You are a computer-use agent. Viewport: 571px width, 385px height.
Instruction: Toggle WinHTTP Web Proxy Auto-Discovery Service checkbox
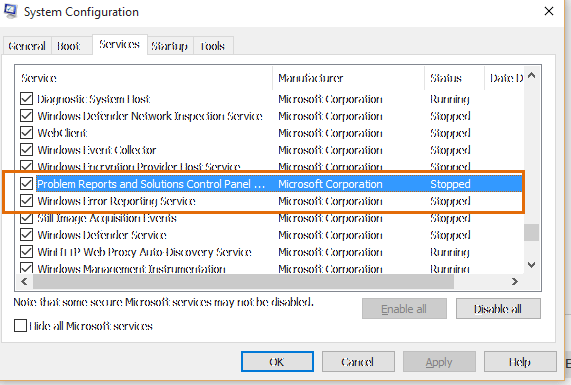coord(26,252)
